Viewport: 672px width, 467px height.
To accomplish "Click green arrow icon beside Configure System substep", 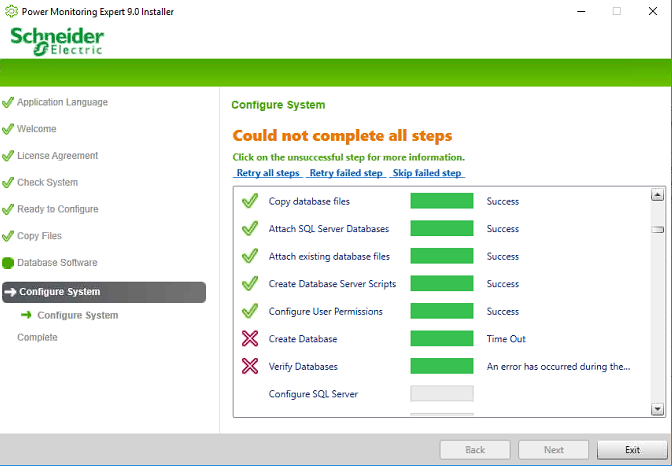I will (x=27, y=315).
